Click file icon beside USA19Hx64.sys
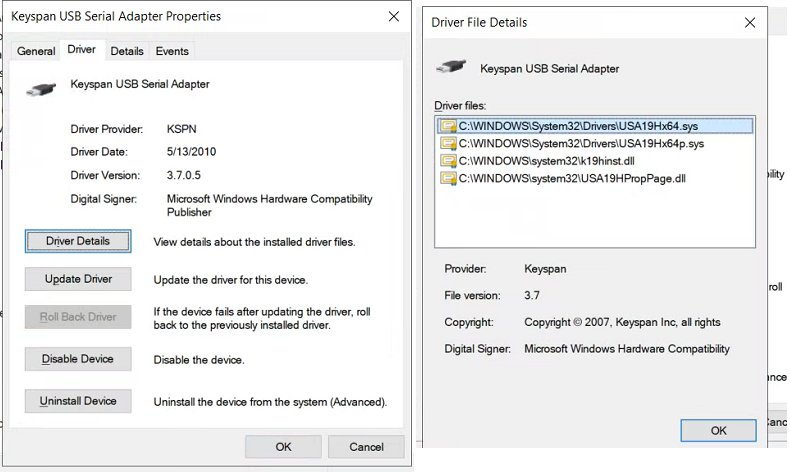Screen dimensions: 790x472 click(448, 126)
